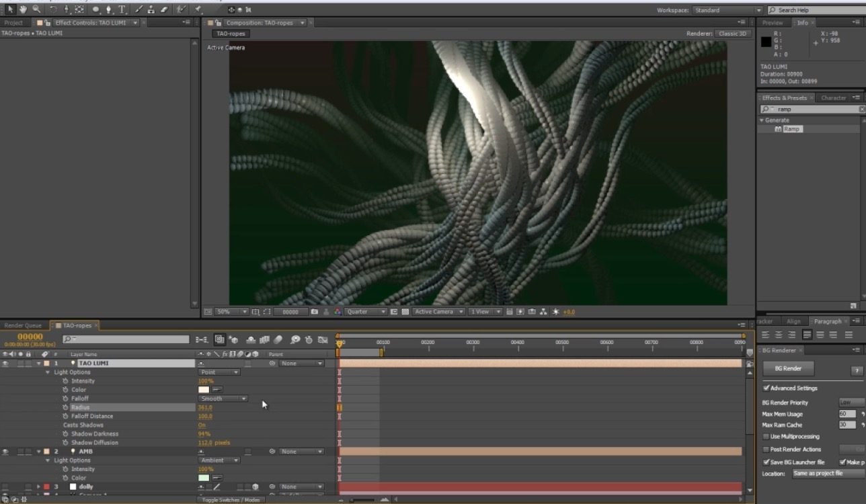The image size is (866, 504).
Task: Click the BG Render button
Action: pos(788,368)
